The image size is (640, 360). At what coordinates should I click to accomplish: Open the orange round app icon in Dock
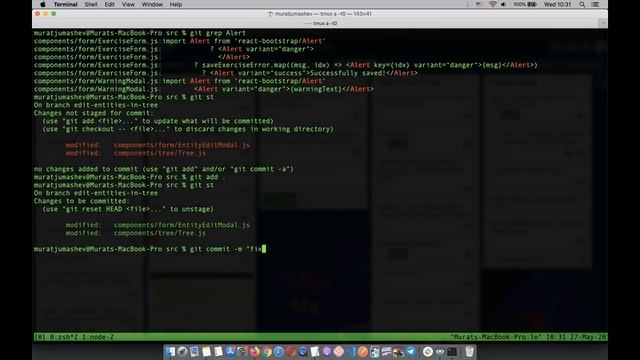[363, 351]
